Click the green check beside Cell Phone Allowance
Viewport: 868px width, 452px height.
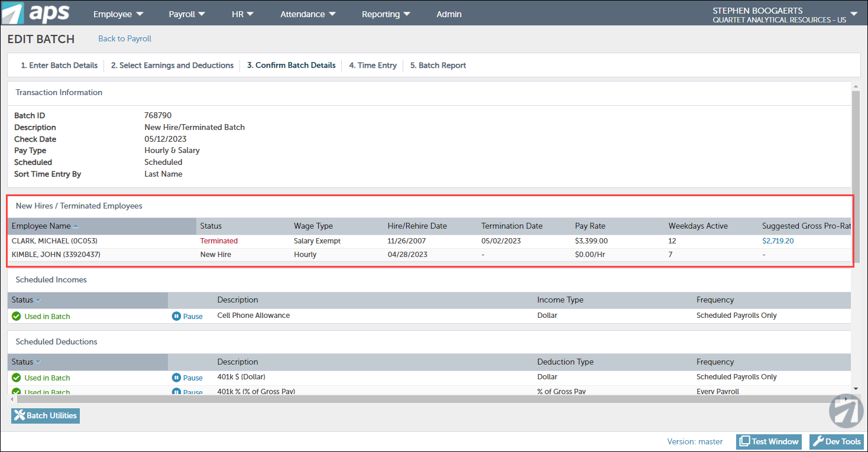(17, 316)
